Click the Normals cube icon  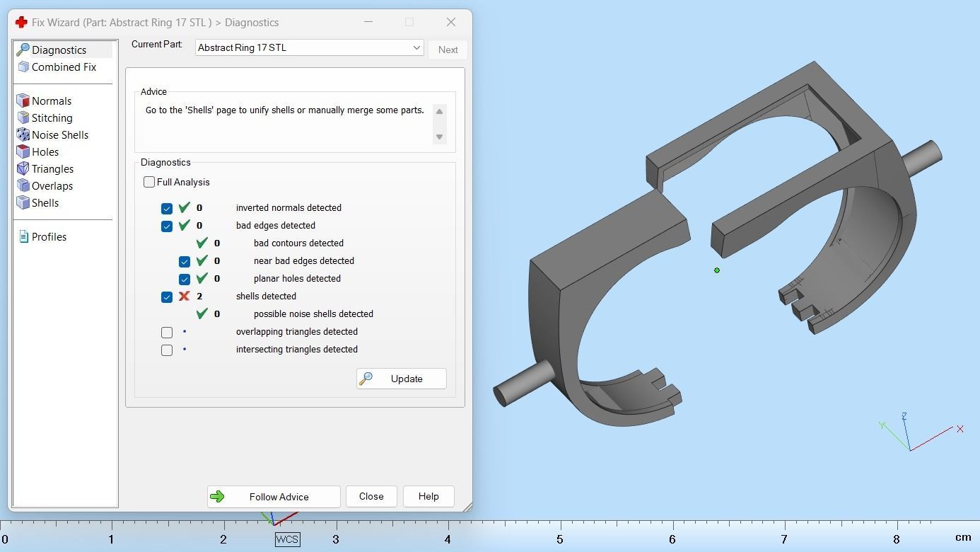(x=23, y=100)
